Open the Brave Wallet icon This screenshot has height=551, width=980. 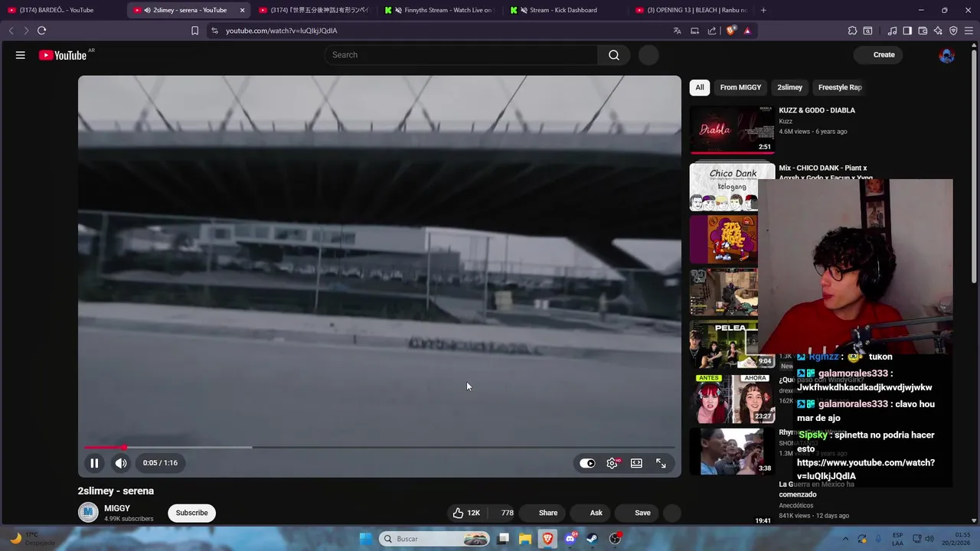pos(923,31)
